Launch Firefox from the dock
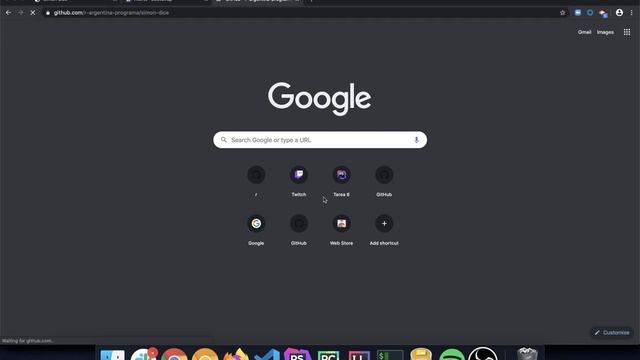Image resolution: width=640 pixels, height=360 pixels. click(236, 354)
